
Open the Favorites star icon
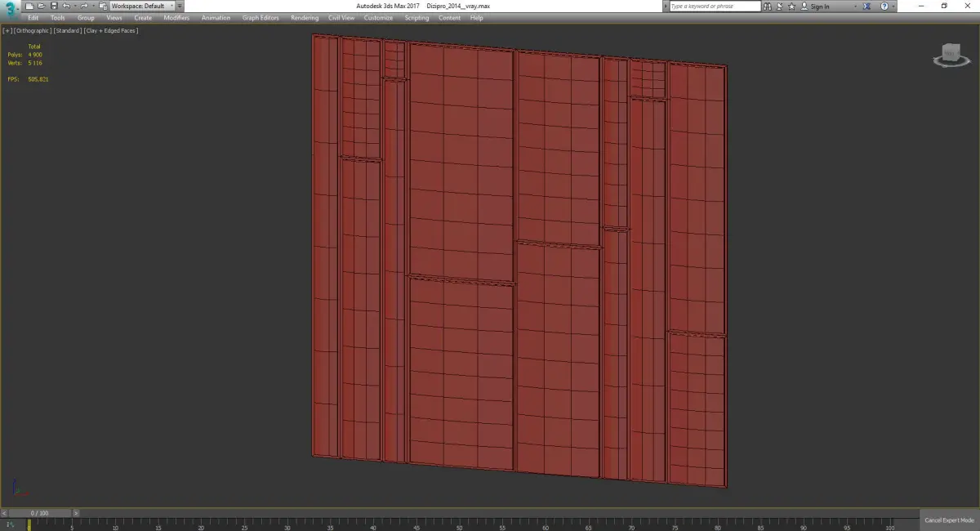791,6
